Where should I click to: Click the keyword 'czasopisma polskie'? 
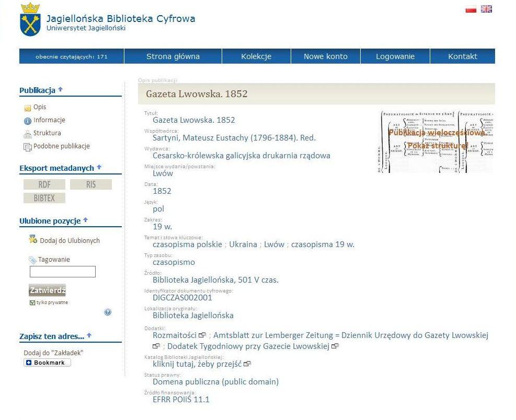click(x=187, y=244)
